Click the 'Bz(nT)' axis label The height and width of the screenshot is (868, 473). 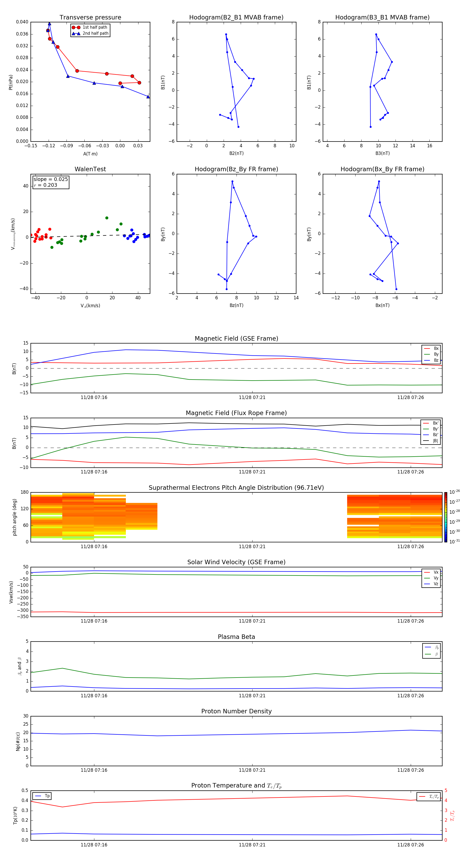236,305
